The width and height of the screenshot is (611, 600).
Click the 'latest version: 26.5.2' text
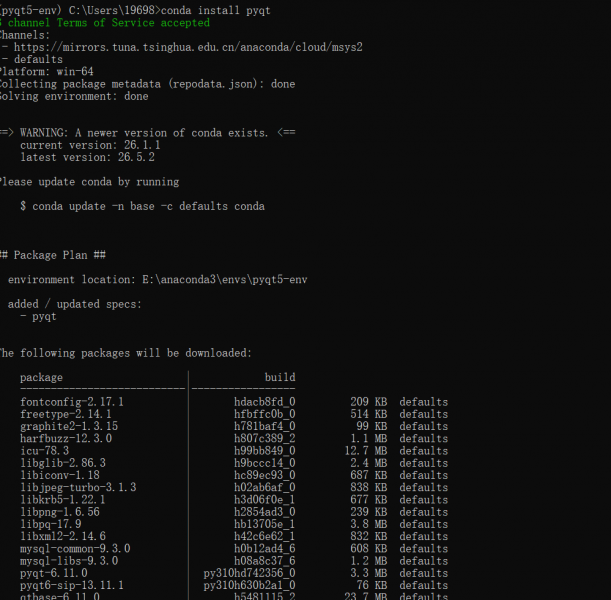[88, 157]
